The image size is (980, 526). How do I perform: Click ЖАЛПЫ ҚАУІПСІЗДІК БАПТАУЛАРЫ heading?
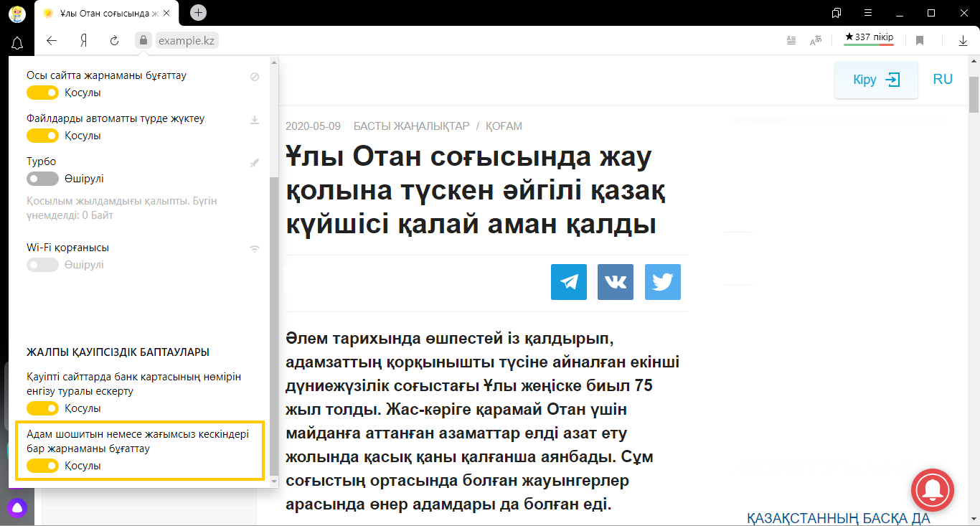(x=118, y=352)
